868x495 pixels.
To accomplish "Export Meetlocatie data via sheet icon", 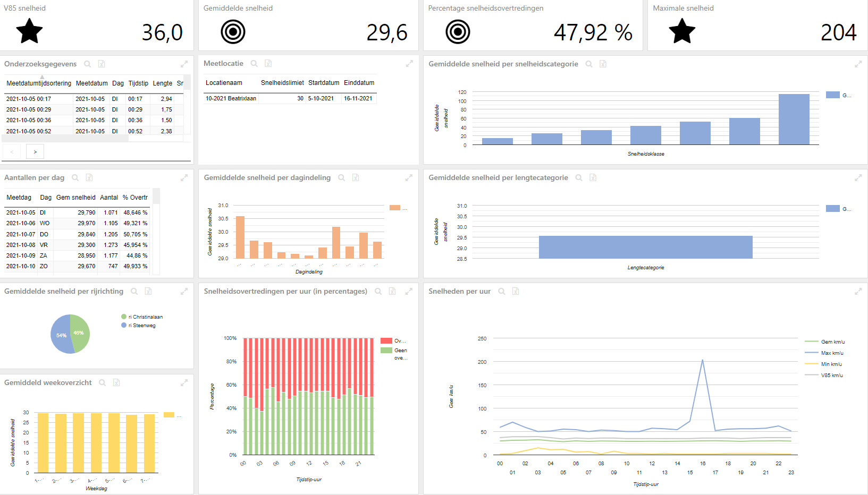I will pyautogui.click(x=268, y=63).
